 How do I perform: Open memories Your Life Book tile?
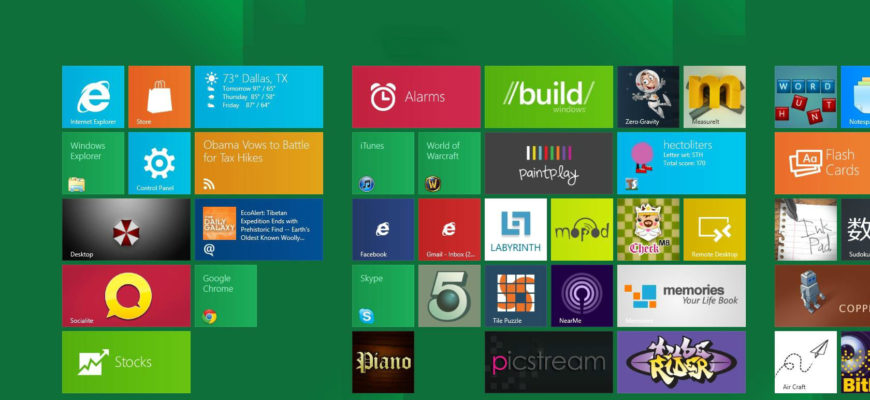(681, 296)
